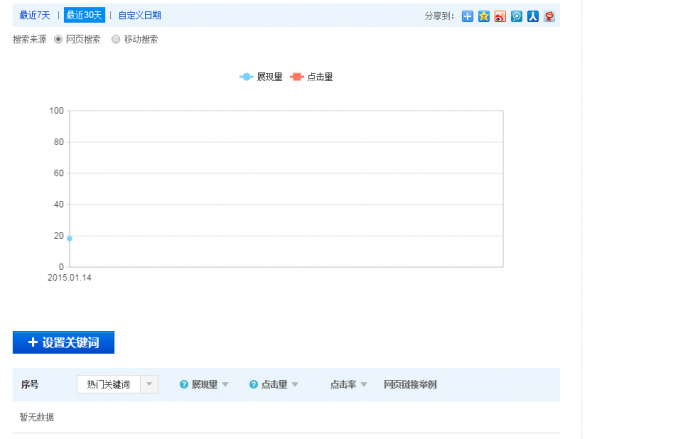Click sort arrow next to 展现量
Screen dimensions: 700x439
coord(225,385)
